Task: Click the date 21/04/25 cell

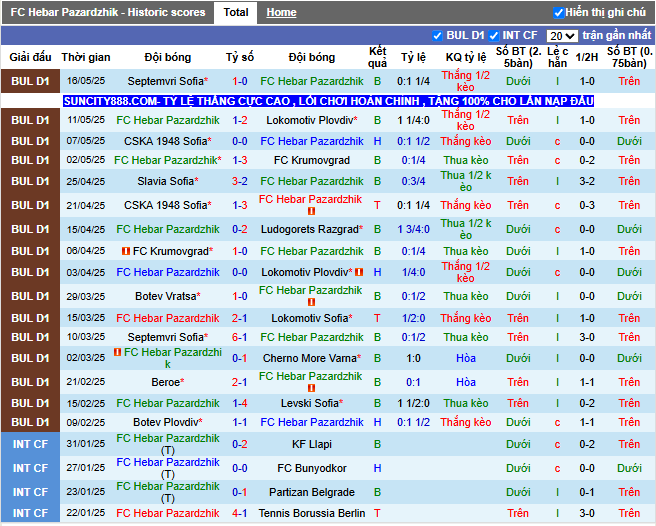Action: (86, 205)
